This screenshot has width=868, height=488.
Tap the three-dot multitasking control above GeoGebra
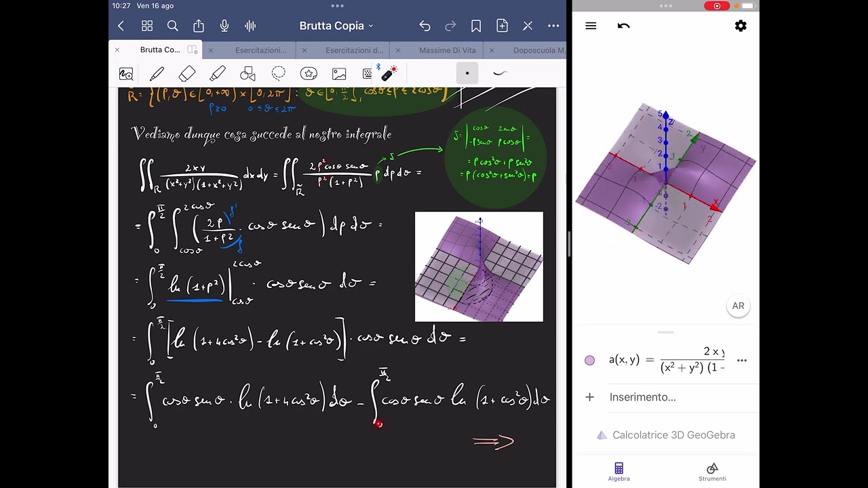(x=666, y=5)
